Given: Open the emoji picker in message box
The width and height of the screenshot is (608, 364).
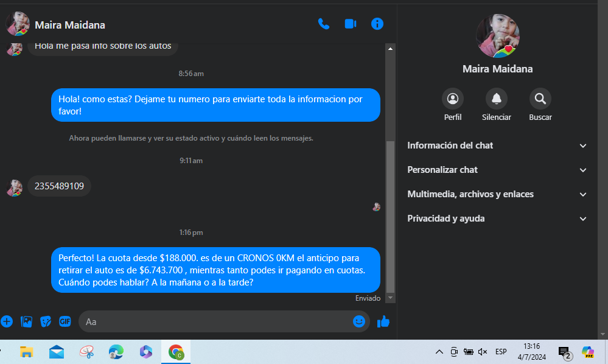Looking at the screenshot, I should (x=359, y=321).
